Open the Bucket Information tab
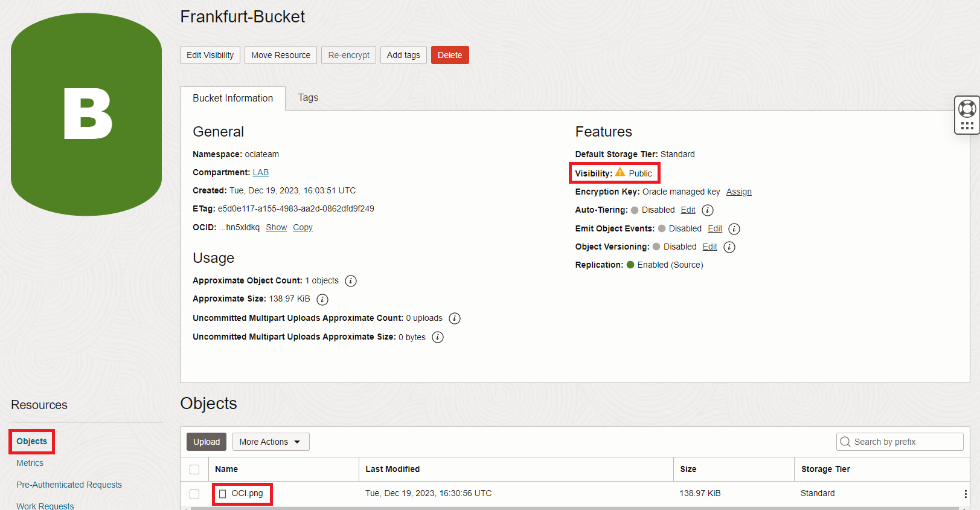This screenshot has height=510, width=980. tap(232, 98)
